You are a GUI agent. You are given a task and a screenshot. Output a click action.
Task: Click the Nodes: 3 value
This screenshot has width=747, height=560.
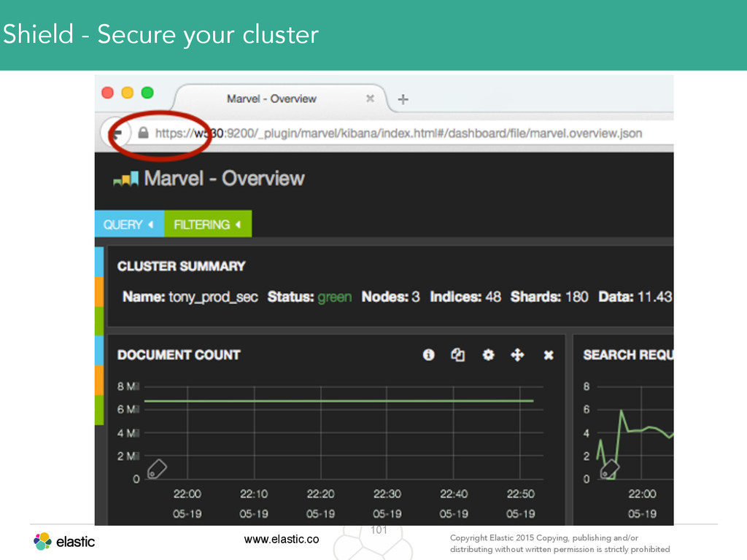coord(390,297)
